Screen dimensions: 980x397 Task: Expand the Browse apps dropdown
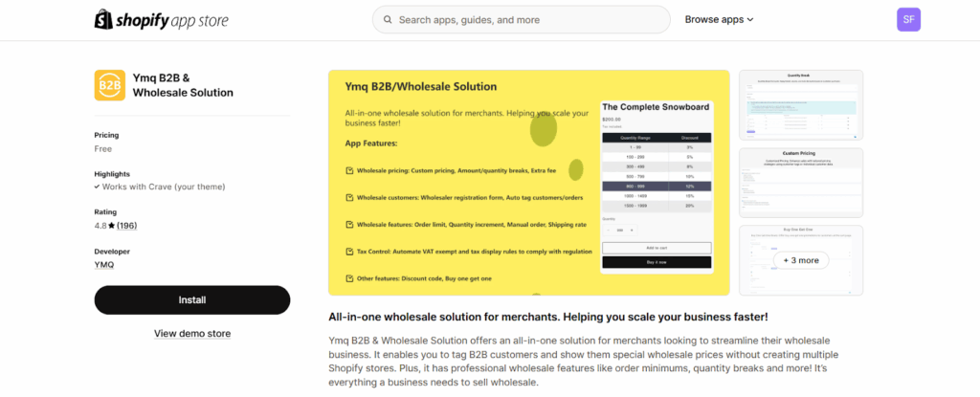coord(719,19)
